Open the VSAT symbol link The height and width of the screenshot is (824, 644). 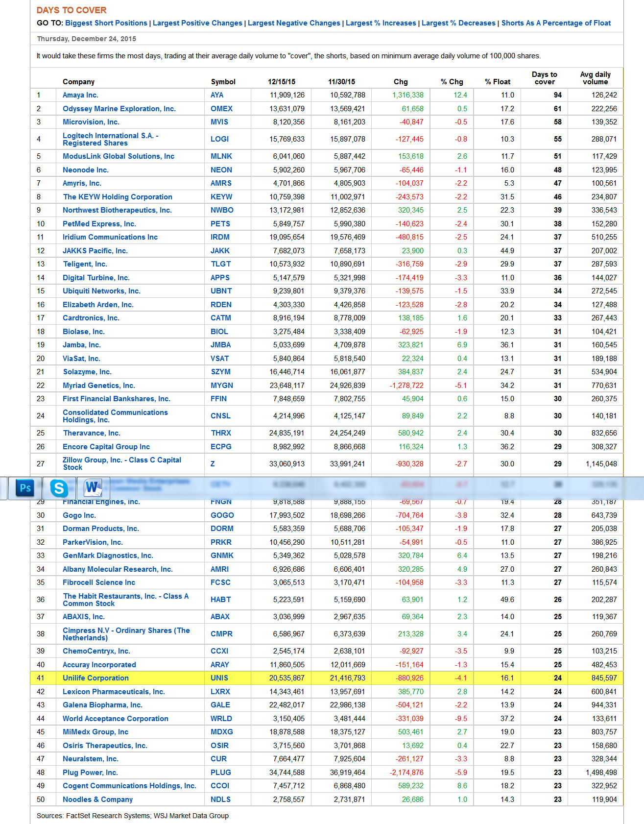[x=220, y=359]
